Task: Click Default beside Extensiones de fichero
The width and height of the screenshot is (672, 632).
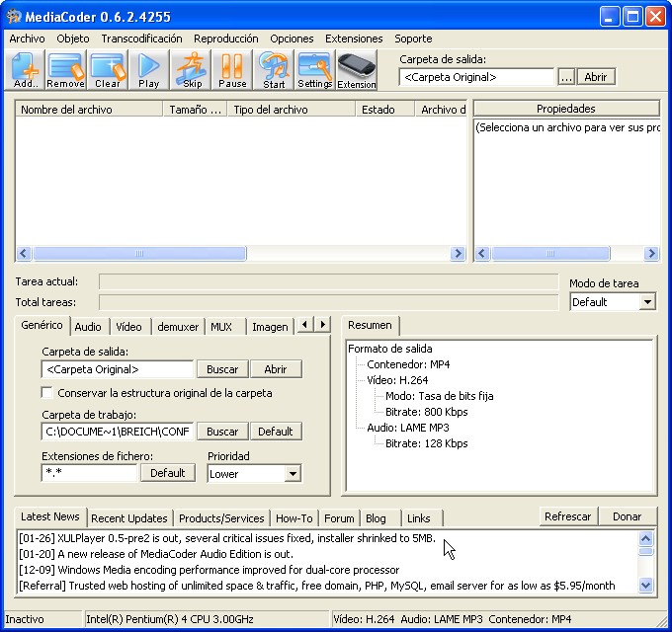Action: tap(168, 473)
